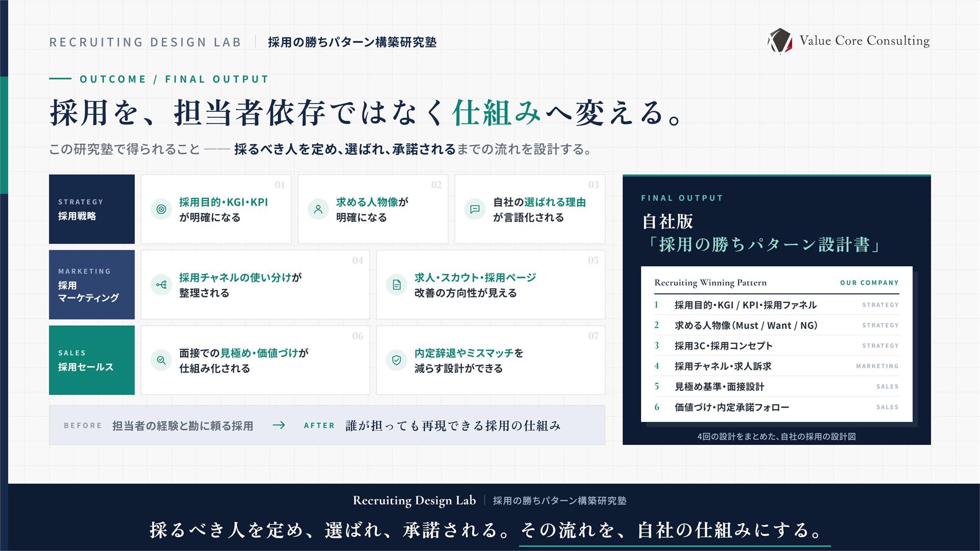Click card number 06
The image size is (980, 551).
(358, 336)
